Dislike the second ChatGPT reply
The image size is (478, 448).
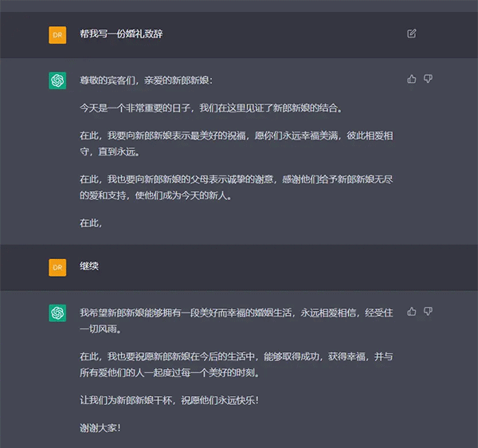[428, 312]
